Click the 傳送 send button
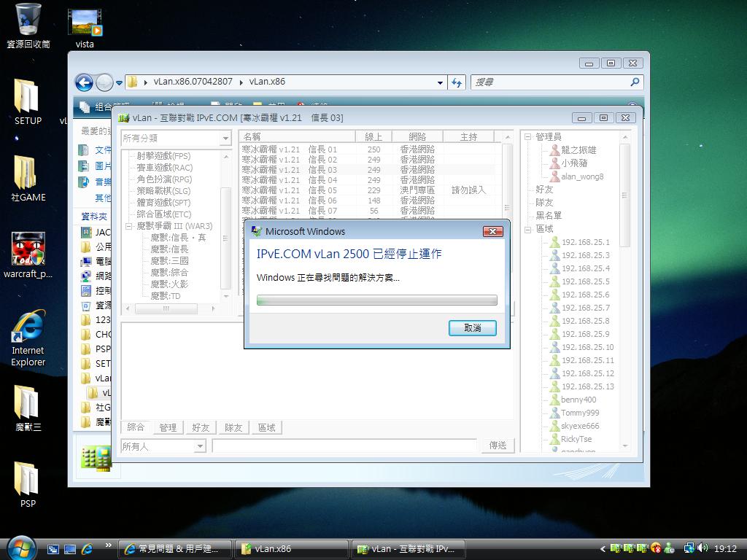The width and height of the screenshot is (747, 560). [x=498, y=446]
